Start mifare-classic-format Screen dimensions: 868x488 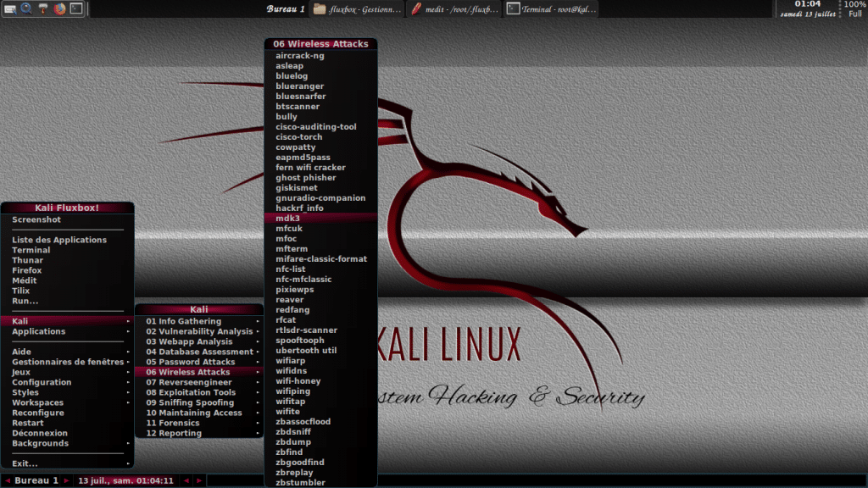pos(321,259)
